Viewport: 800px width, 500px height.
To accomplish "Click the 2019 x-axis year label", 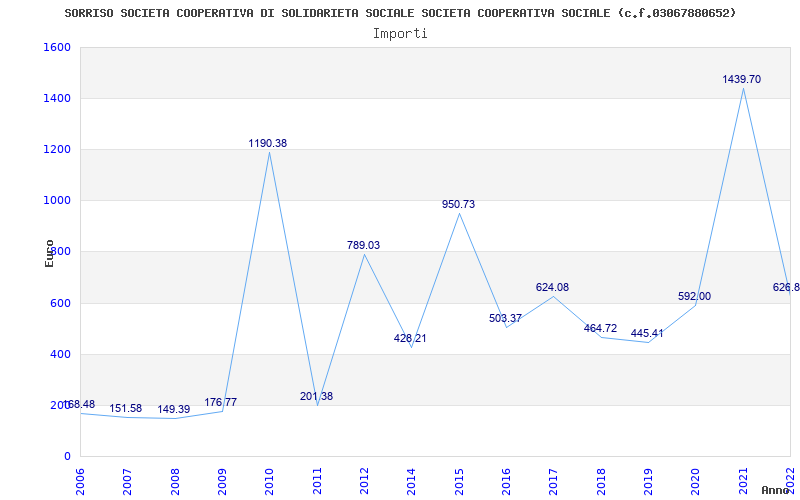I will (x=648, y=481).
